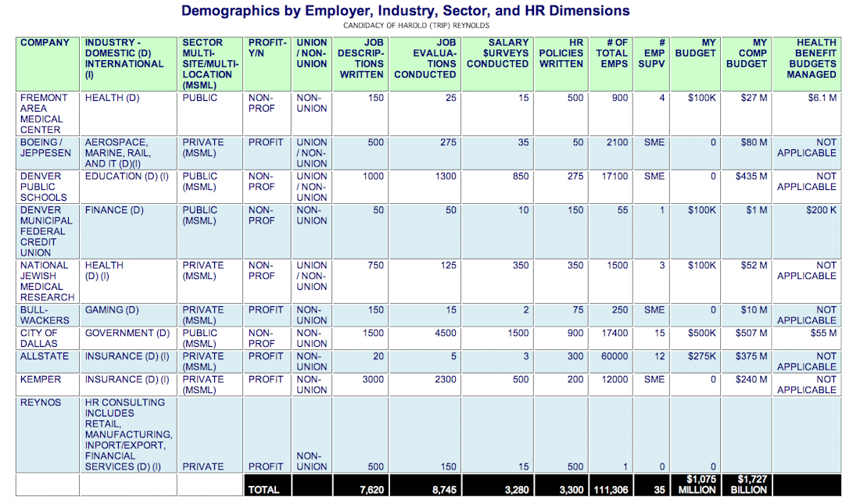Select the HEALTH BENEFIT BUDGETS MANAGED header
The image size is (860, 504).
[x=807, y=64]
